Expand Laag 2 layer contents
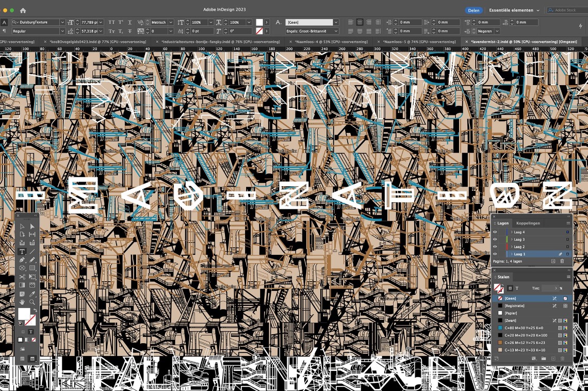The height and width of the screenshot is (391, 588). pos(512,247)
